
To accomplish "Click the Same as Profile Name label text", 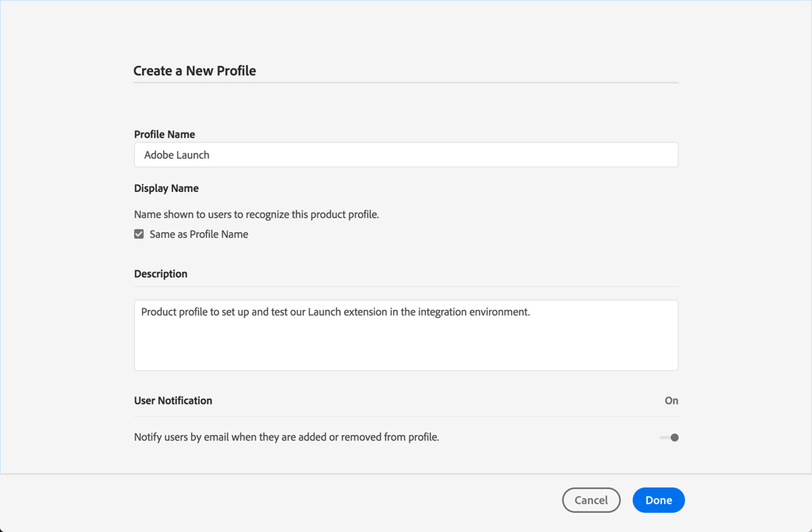I will (x=199, y=234).
